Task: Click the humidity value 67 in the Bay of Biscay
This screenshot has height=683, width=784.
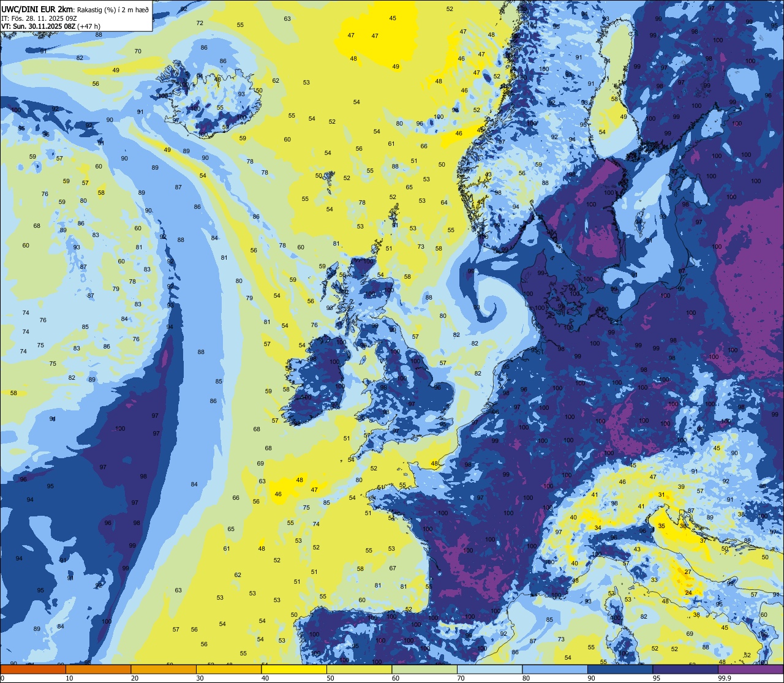Action: [393, 568]
